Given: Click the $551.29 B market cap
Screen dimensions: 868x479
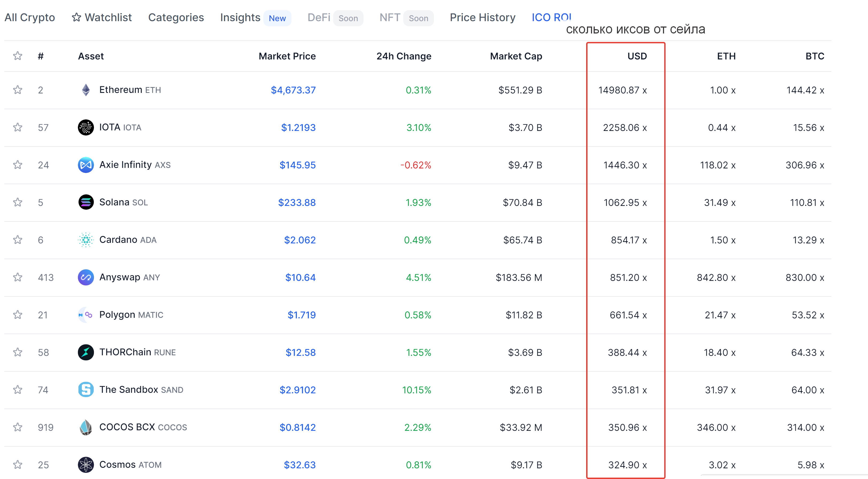Looking at the screenshot, I should pos(520,90).
